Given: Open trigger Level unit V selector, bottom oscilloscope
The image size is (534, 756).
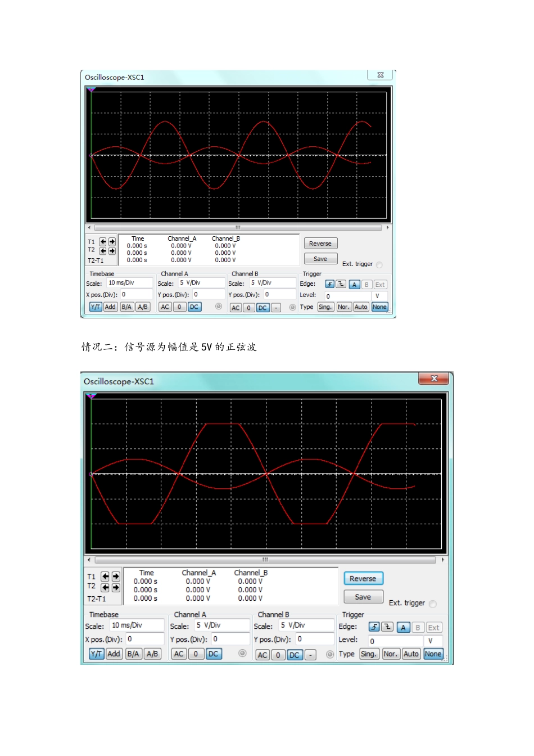Looking at the screenshot, I should (433, 641).
